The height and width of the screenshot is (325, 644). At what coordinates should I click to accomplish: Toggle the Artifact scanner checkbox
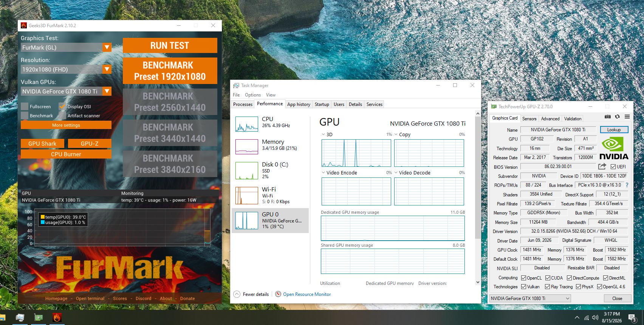point(62,115)
